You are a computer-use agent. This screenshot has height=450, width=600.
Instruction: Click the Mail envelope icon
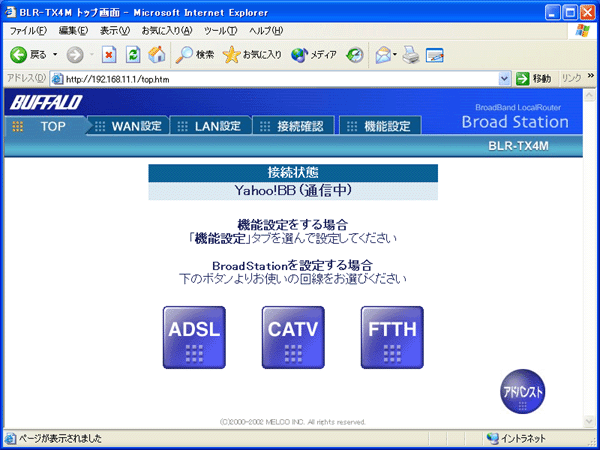click(x=383, y=55)
